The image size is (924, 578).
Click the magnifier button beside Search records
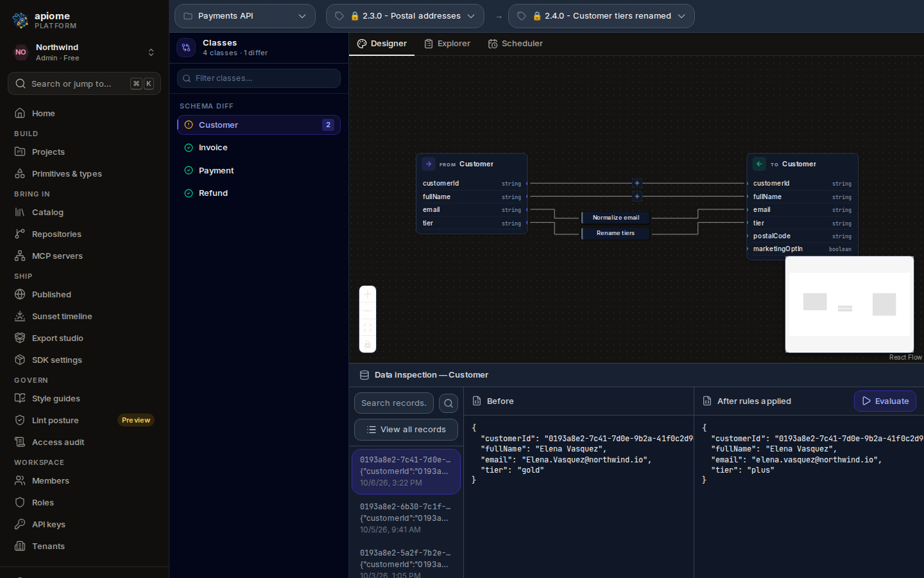click(449, 403)
